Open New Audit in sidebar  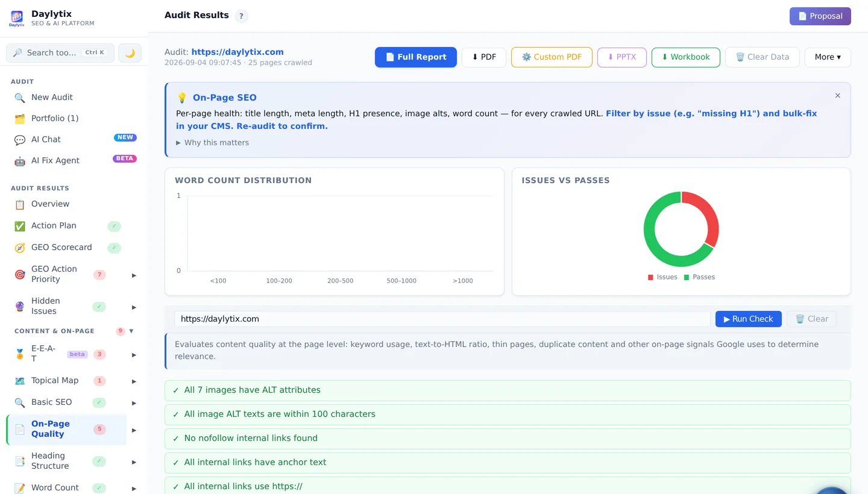(x=52, y=97)
